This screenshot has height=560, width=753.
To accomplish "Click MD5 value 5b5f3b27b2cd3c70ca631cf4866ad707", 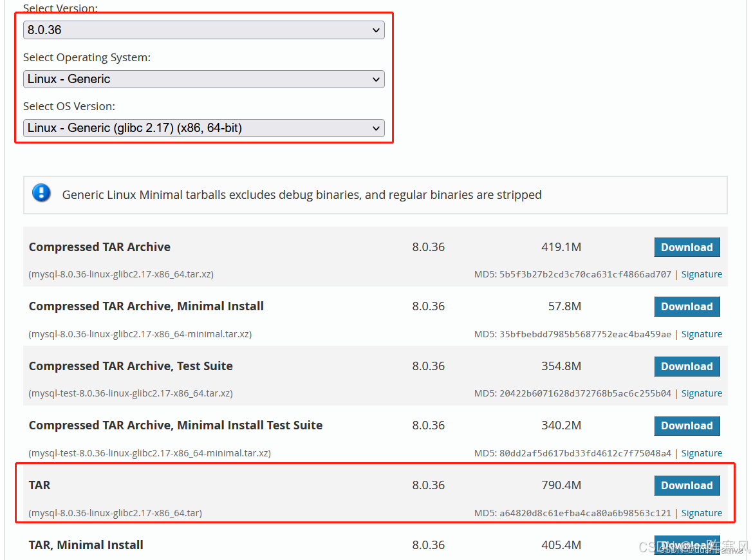I will coord(585,274).
